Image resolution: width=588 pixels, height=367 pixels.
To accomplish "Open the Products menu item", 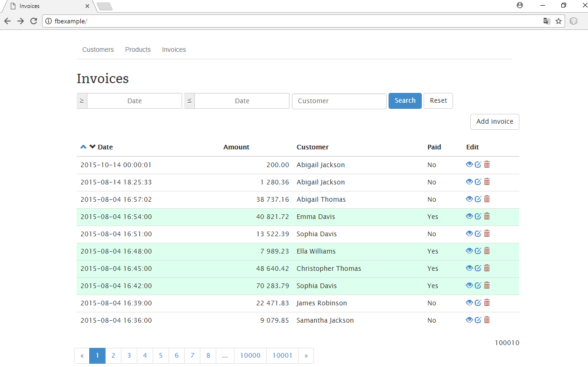I will [138, 49].
